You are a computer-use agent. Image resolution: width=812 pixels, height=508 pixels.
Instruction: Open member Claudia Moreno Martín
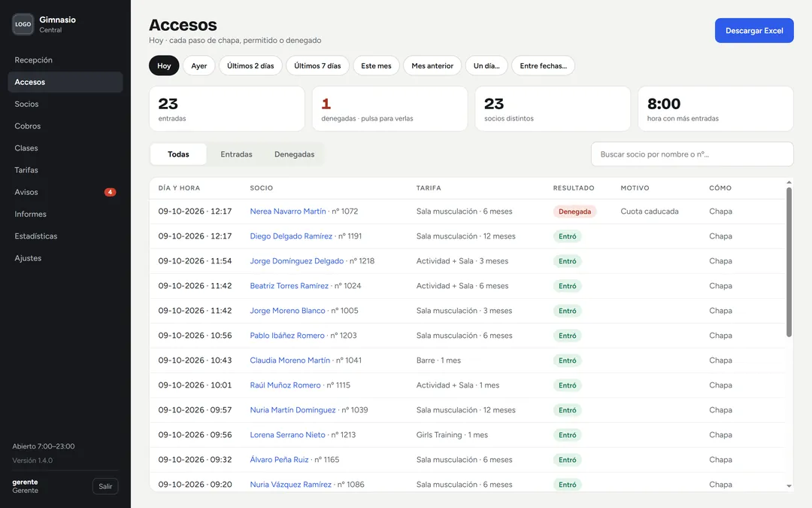point(290,360)
